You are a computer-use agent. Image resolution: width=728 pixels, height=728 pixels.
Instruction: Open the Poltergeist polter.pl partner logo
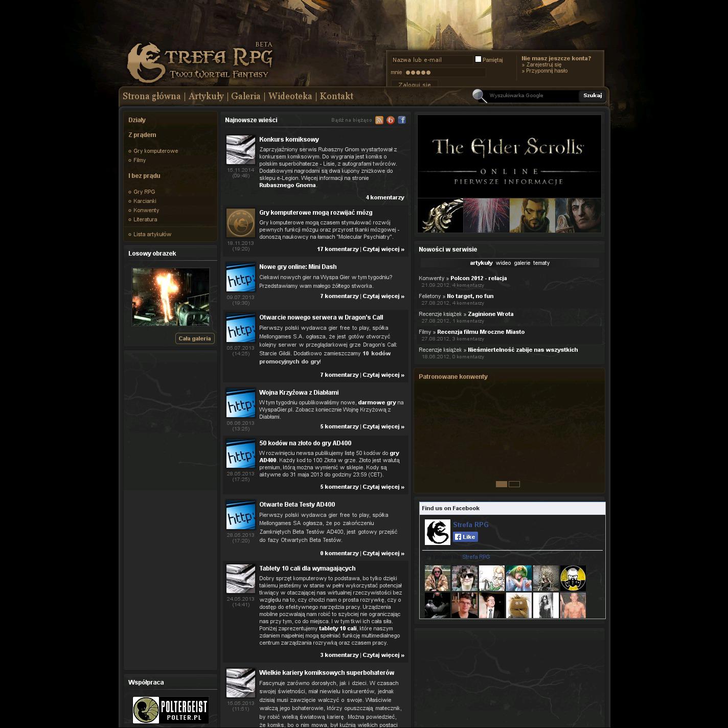(170, 710)
